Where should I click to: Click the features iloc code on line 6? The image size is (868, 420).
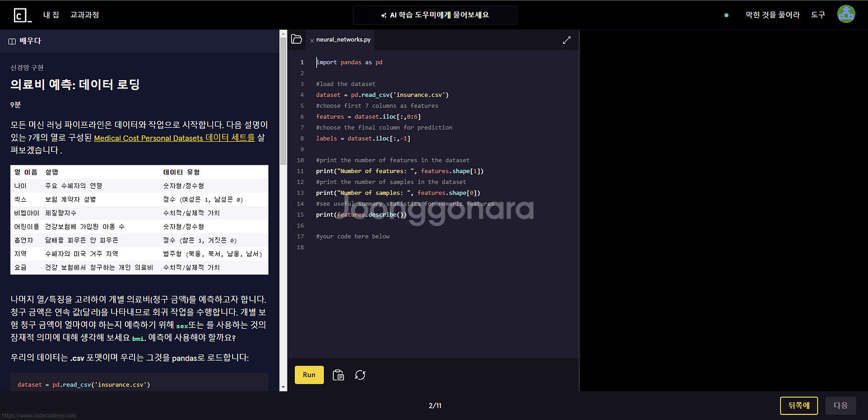[368, 116]
